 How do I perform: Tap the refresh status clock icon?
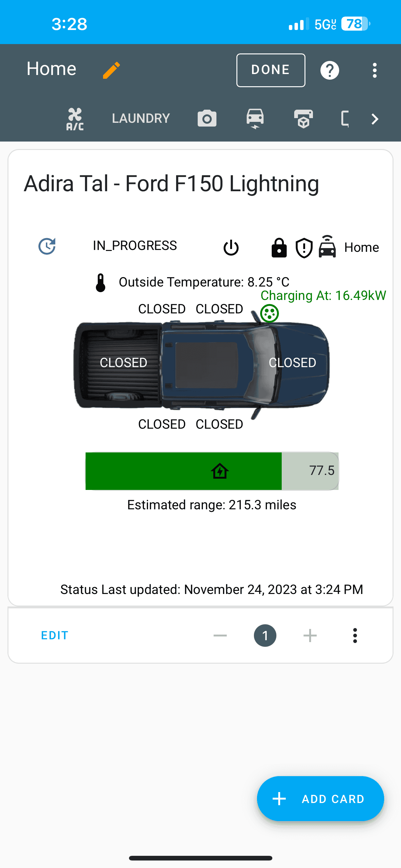click(47, 246)
